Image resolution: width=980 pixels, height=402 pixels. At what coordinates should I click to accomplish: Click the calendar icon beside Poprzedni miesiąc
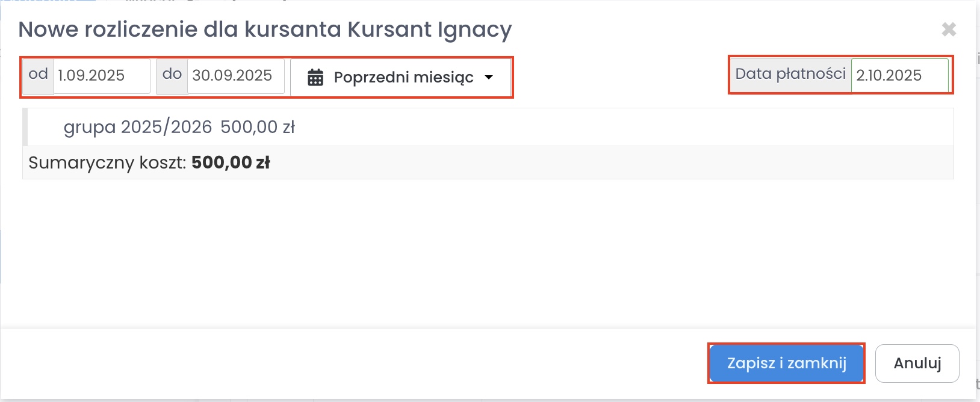pos(315,78)
